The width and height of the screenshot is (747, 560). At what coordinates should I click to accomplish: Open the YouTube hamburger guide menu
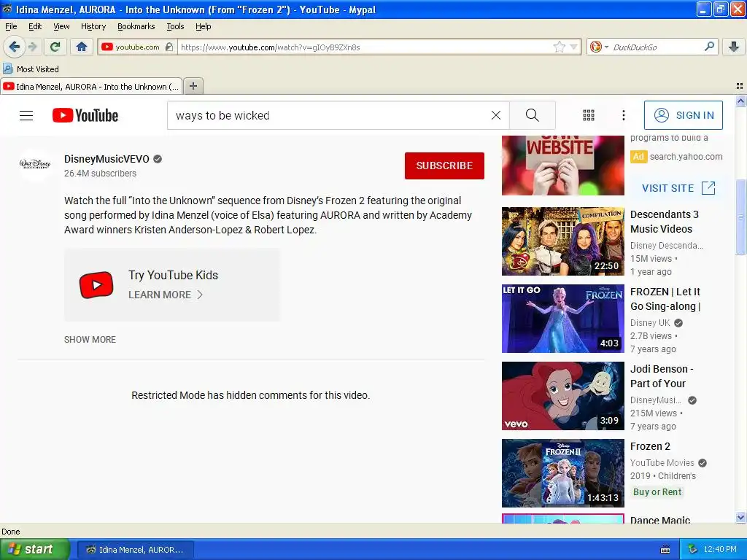coord(26,115)
